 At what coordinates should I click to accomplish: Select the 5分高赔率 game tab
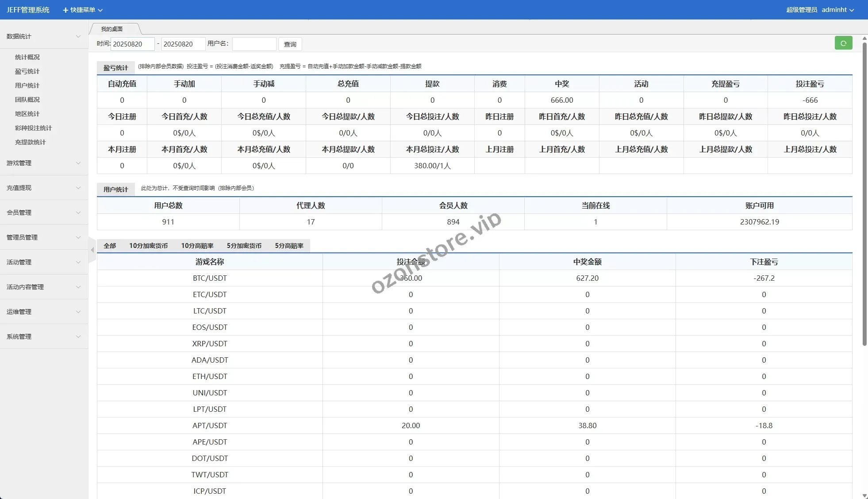click(289, 246)
